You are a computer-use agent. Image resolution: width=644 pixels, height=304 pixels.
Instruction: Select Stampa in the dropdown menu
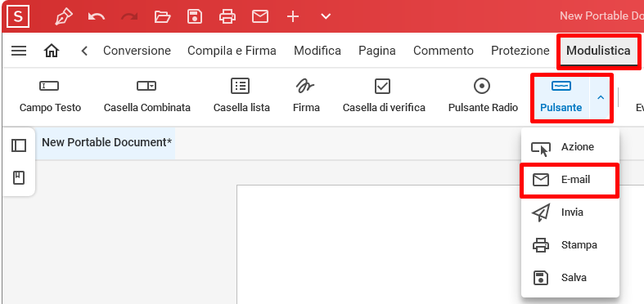(570, 245)
